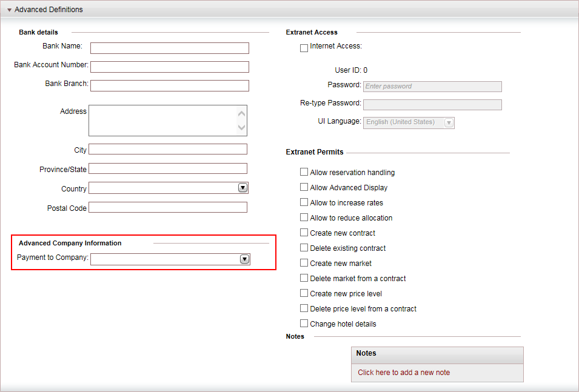Screen dimensions: 579x392
Task: Click the Address scroll up arrow
Action: (241, 114)
